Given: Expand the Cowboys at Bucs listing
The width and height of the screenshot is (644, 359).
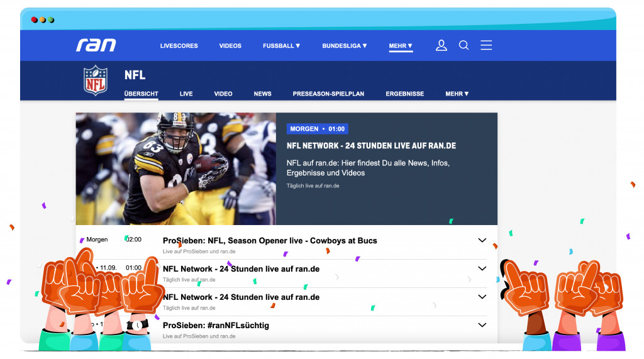Looking at the screenshot, I should coord(482,241).
